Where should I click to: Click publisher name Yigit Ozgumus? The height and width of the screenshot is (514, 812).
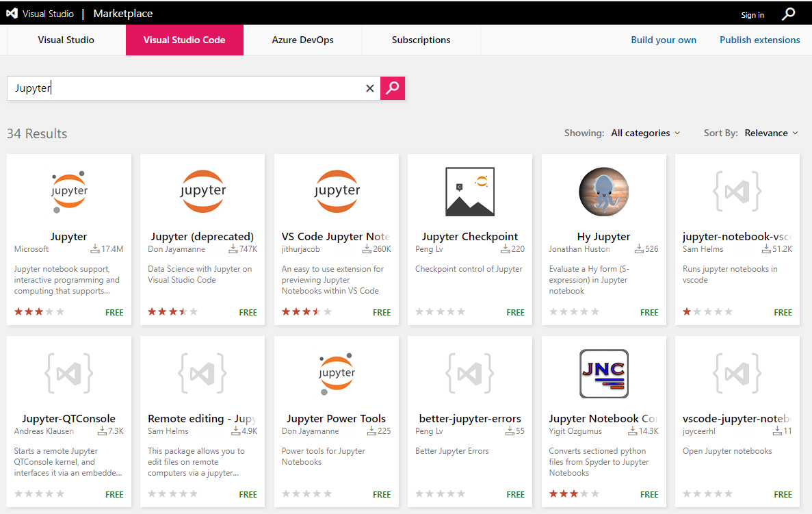tap(575, 431)
